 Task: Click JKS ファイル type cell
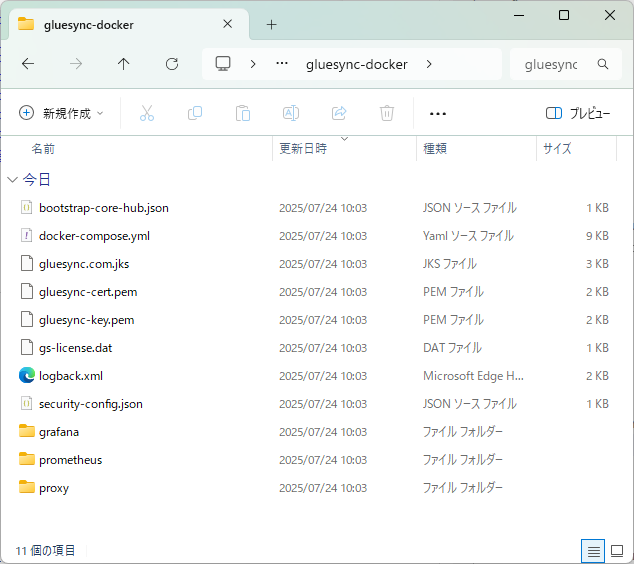coord(450,264)
